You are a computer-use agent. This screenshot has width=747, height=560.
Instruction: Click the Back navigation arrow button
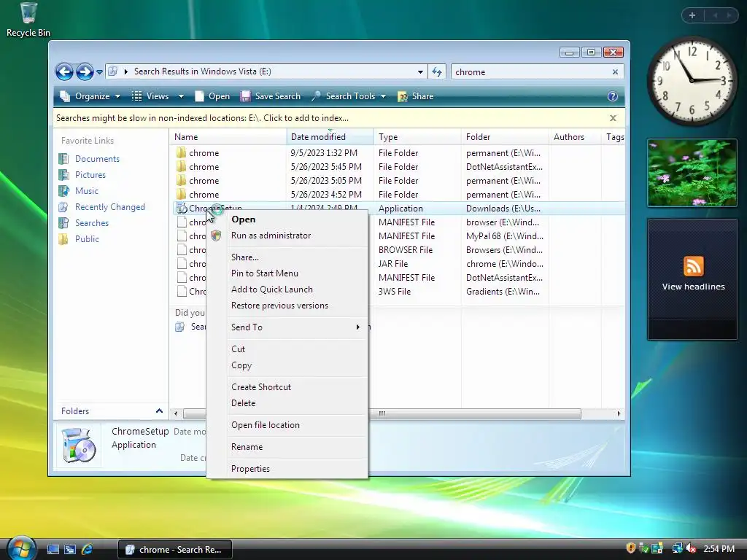coord(64,72)
